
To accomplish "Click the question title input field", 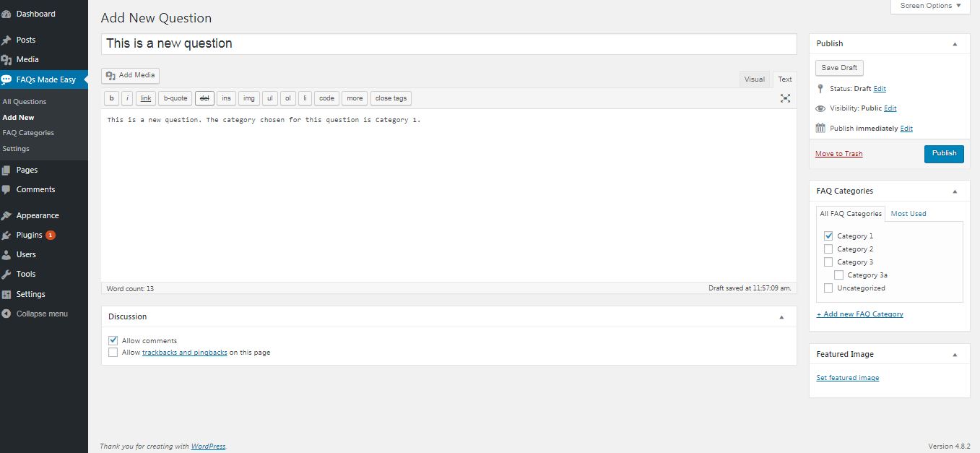I will click(x=448, y=43).
